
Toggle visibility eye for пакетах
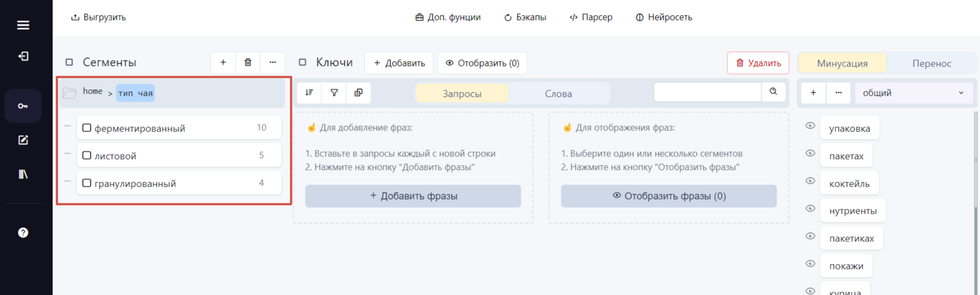(x=810, y=153)
